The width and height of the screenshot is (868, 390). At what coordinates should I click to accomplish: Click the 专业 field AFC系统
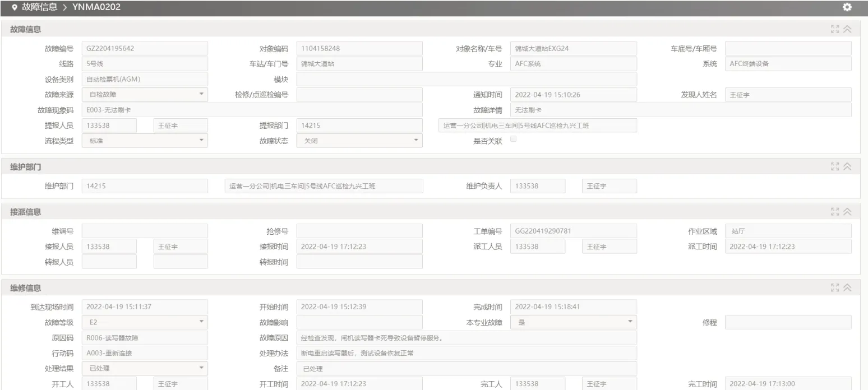pyautogui.click(x=574, y=64)
